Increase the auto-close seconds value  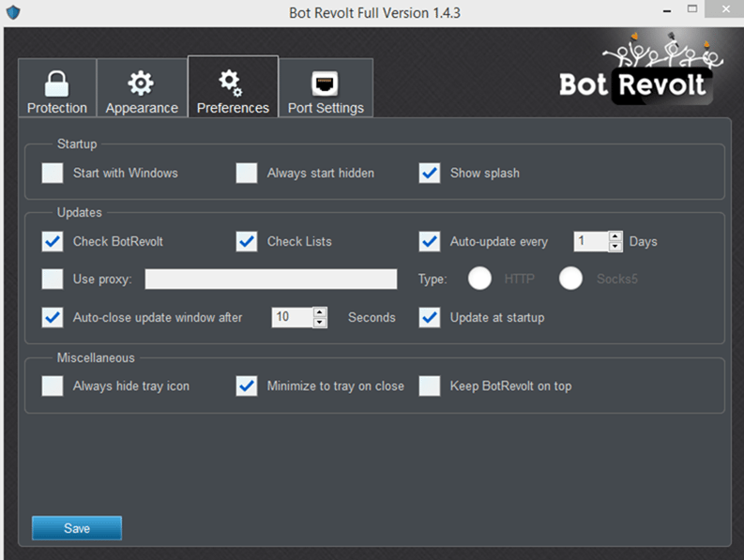(x=320, y=312)
